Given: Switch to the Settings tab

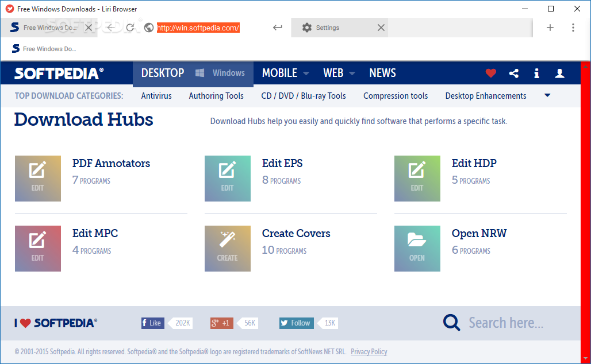Looking at the screenshot, I should coord(340,28).
